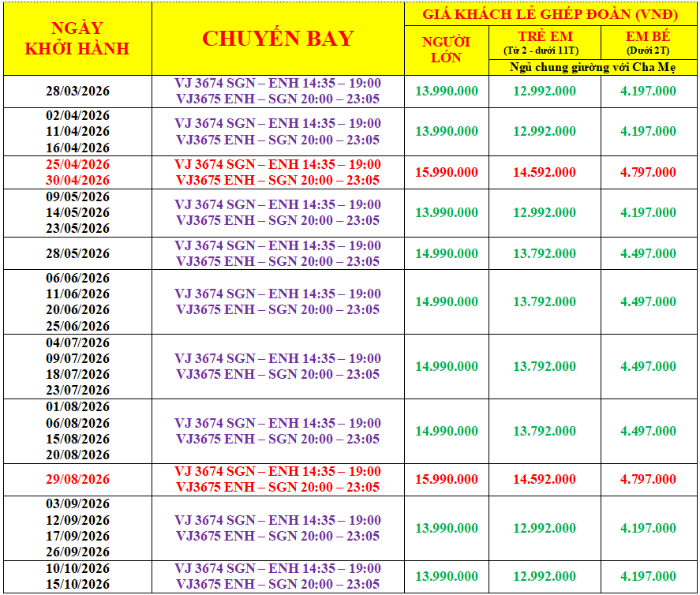The height and width of the screenshot is (595, 700).
Task: Click the red date 25/04/2026
Action: 77,164
